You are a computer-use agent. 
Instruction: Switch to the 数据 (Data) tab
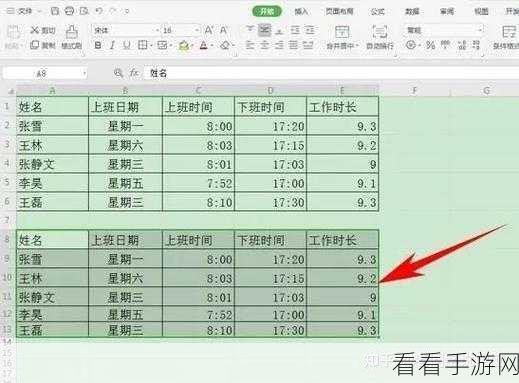412,11
